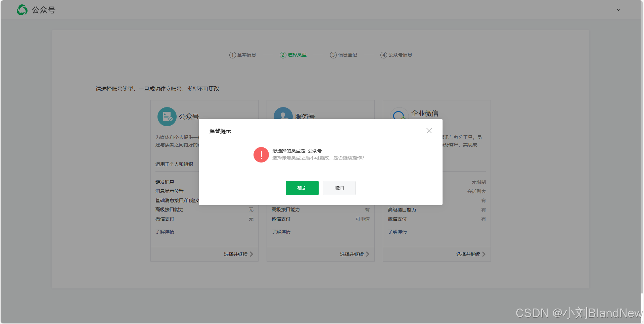Click 选择并继续 under 服务号 card
The image size is (644, 324).
point(352,254)
